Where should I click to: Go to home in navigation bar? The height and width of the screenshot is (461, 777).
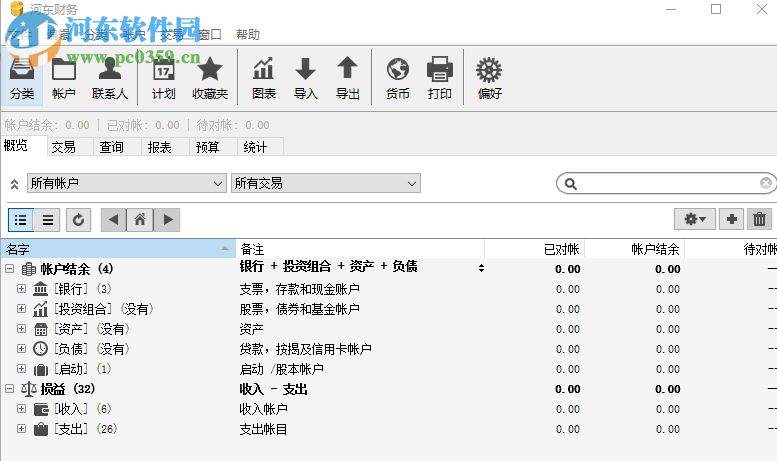coord(140,220)
